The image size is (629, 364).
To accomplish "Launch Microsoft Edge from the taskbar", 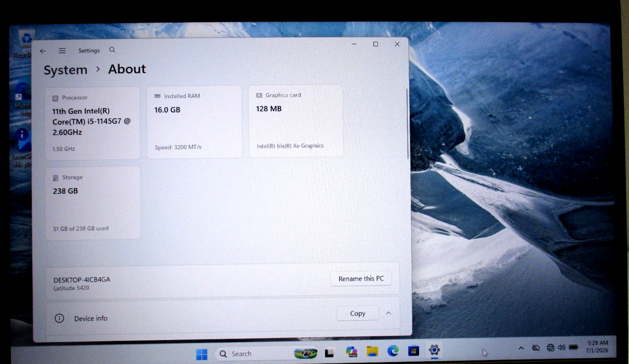I will click(x=393, y=351).
